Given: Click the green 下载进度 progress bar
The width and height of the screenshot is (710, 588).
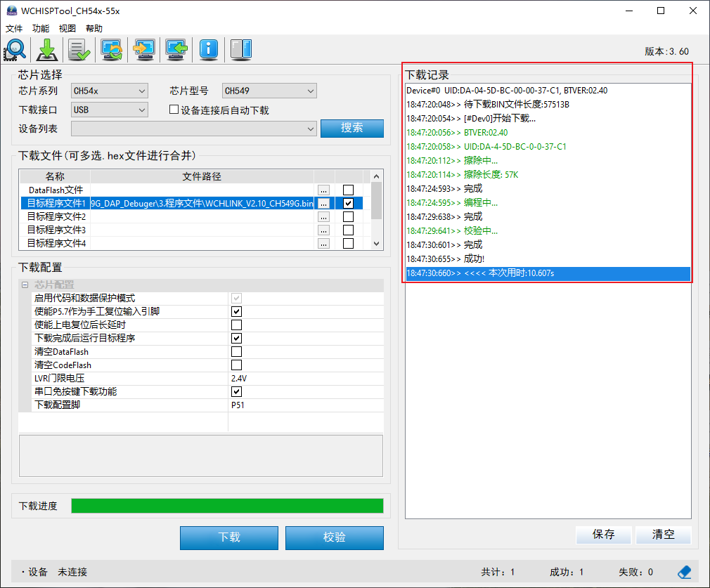Looking at the screenshot, I should click(227, 506).
